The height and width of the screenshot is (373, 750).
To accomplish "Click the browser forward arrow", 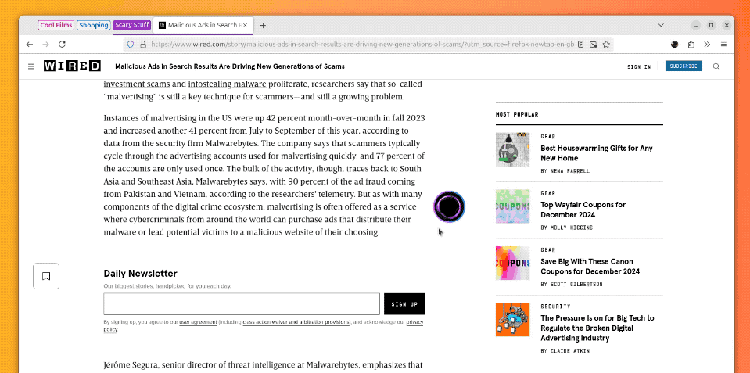I will click(45, 44).
